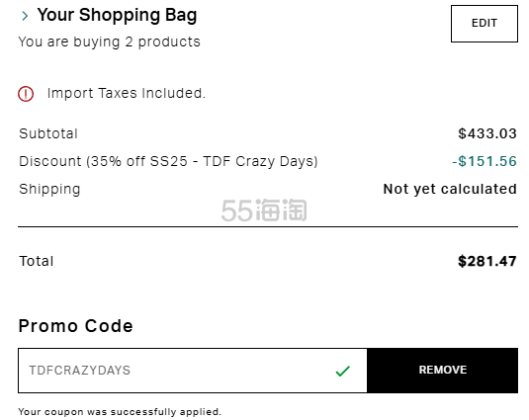The width and height of the screenshot is (529, 420).
Task: Click the coupon successfully applied message
Action: 120,412
